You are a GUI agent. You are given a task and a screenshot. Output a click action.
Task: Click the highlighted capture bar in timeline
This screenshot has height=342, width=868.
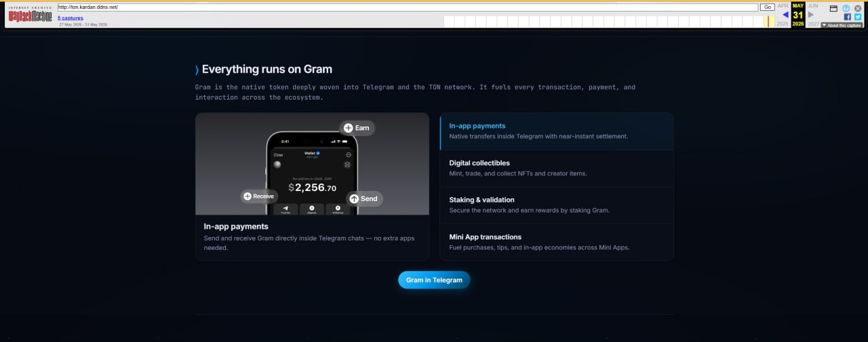click(x=768, y=21)
